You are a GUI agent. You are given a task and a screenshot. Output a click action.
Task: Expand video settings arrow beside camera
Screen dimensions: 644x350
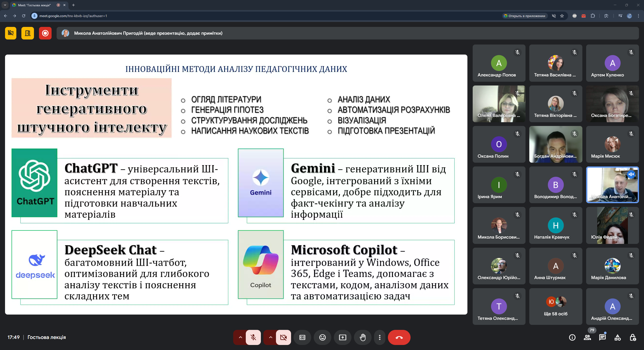point(270,337)
